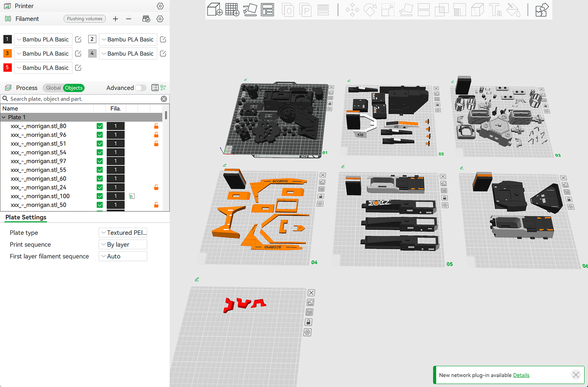Uncheck printable box for xxx_-_morrigan.stl_80

(x=100, y=126)
